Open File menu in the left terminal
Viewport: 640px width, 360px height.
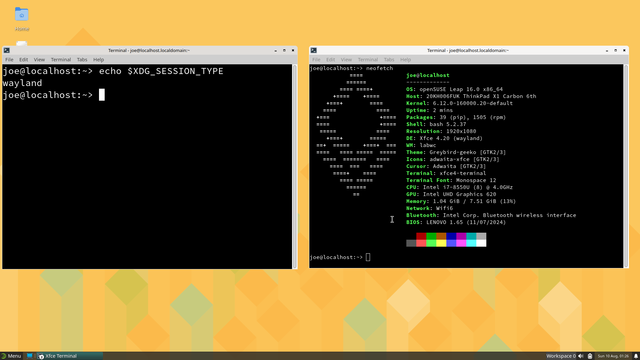click(9, 60)
